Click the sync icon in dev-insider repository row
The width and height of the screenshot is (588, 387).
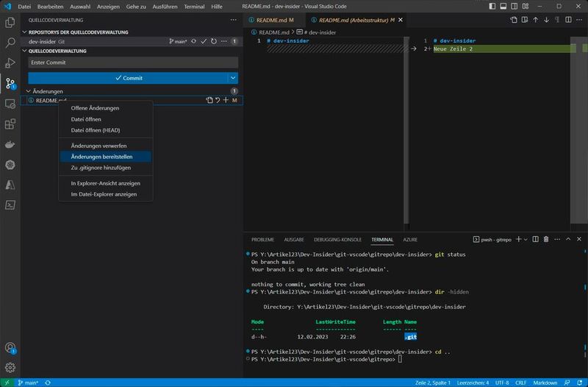point(193,41)
